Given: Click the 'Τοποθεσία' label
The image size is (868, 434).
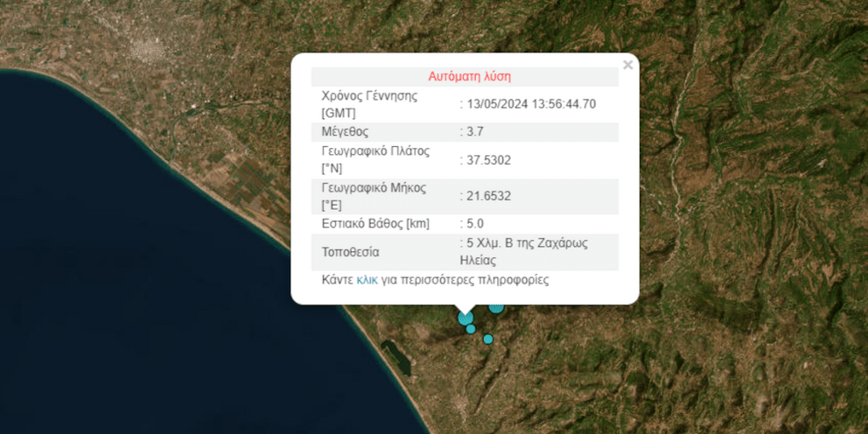Looking at the screenshot, I should click(x=350, y=252).
